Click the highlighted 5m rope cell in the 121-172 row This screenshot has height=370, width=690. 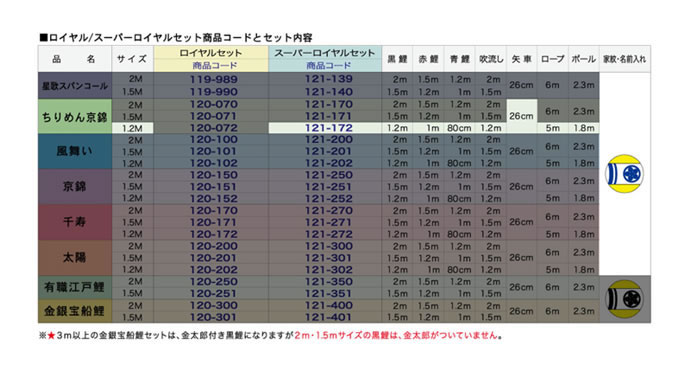tap(553, 128)
